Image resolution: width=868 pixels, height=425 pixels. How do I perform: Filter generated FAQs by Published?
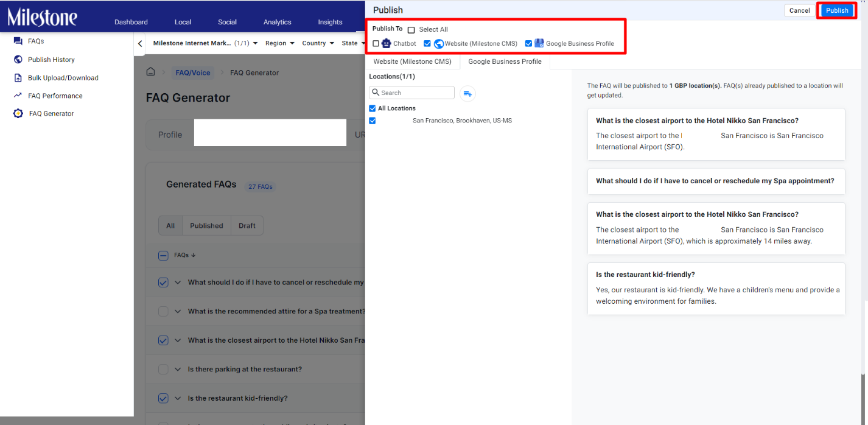pyautogui.click(x=206, y=226)
